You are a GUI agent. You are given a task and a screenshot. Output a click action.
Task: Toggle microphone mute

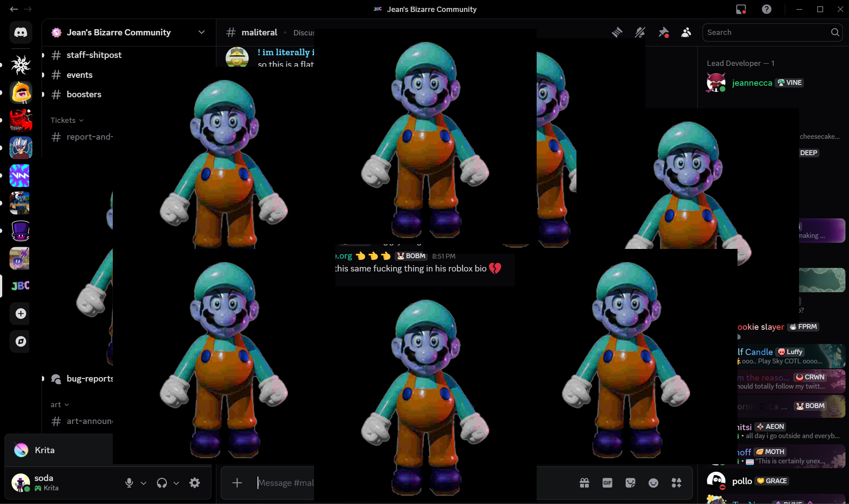(x=129, y=483)
